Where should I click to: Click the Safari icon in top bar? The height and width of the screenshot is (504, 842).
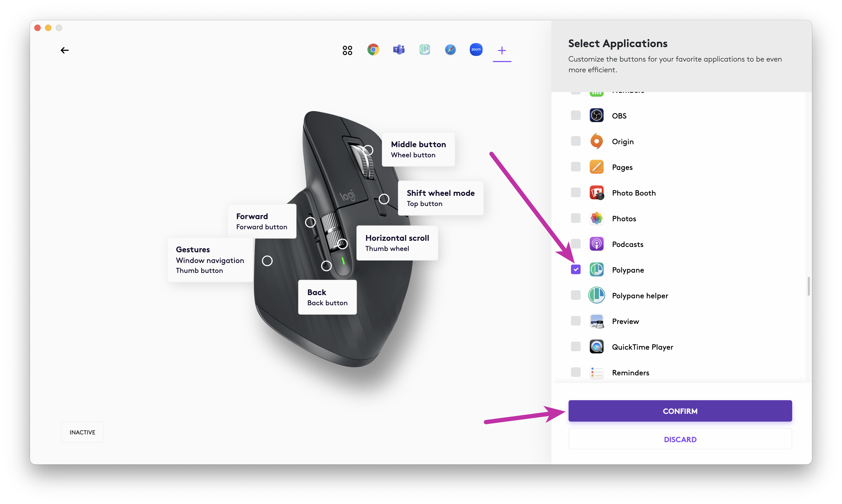click(x=450, y=50)
